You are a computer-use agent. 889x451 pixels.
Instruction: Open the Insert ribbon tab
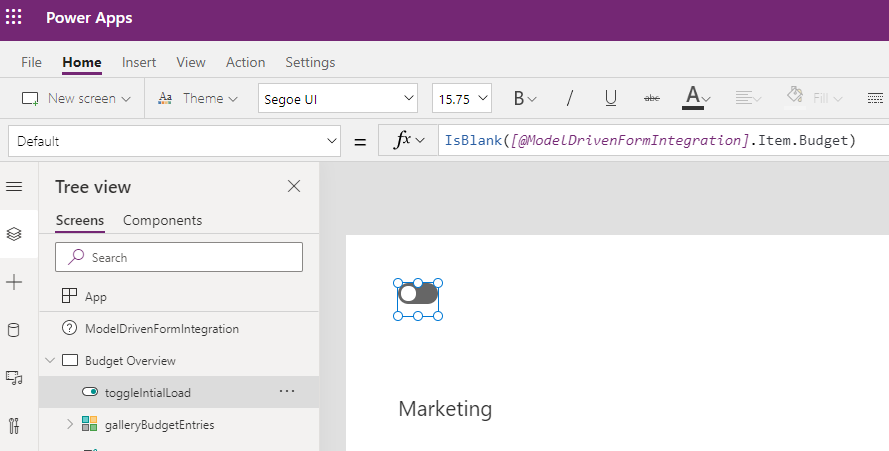point(139,62)
